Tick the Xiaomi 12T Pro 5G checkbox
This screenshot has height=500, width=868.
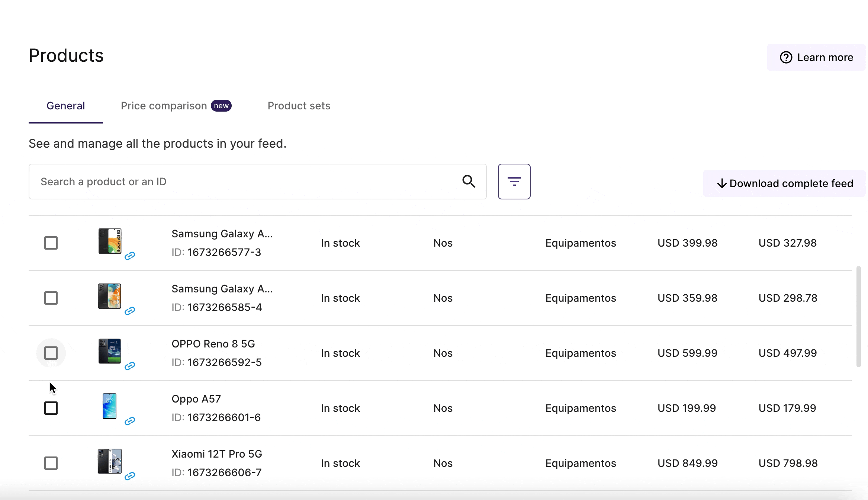51,463
